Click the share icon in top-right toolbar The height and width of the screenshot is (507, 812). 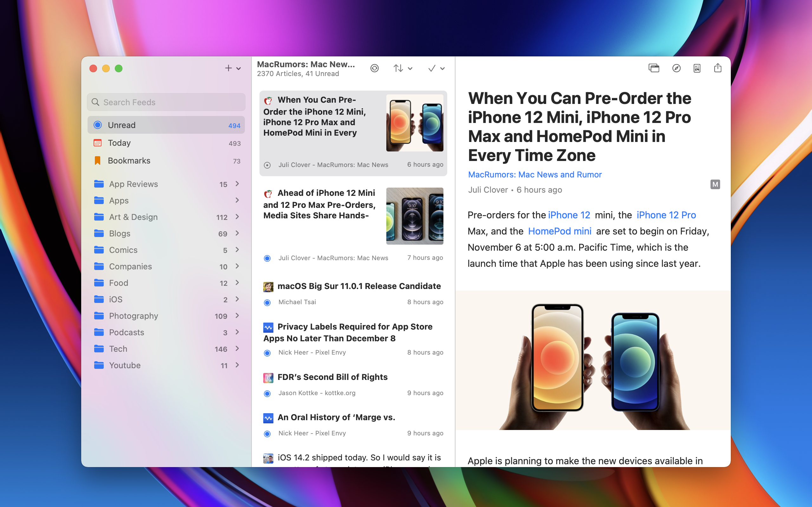pyautogui.click(x=718, y=68)
